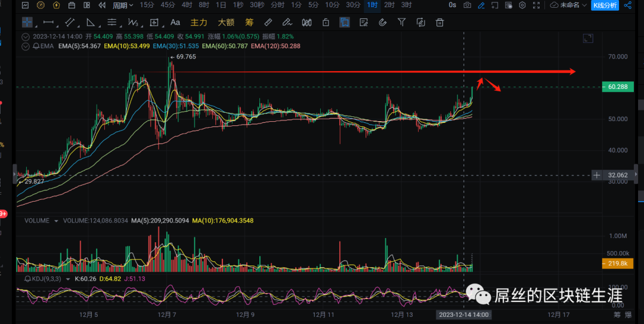644x324 pixels.
Task: Click the lock drawings icon
Action: point(326,22)
